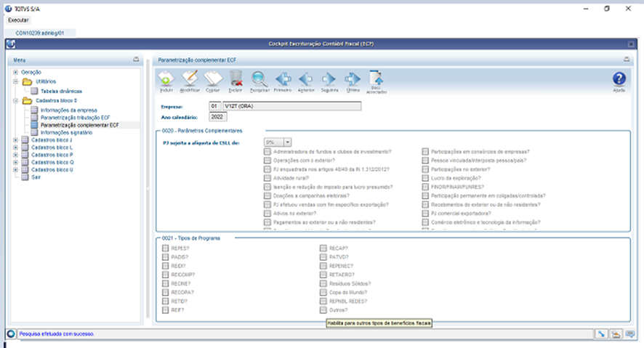Click the blue connector icon in status bar

pos(601,334)
